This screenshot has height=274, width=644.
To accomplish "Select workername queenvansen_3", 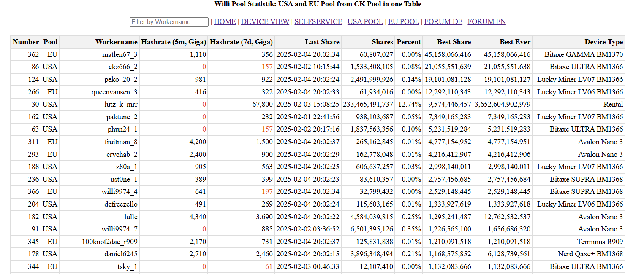I will pos(114,92).
